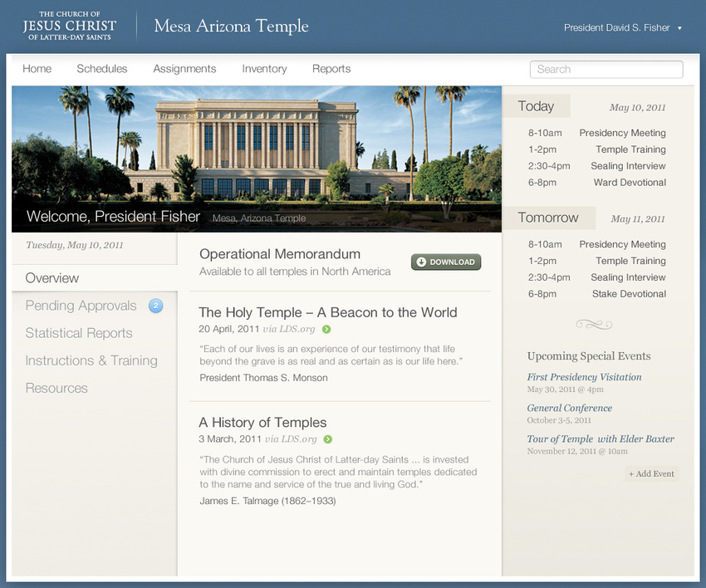Screen dimensions: 706x588
Task: Select Tomorrow's 1-2pm Temple Training
Action: click(x=596, y=261)
